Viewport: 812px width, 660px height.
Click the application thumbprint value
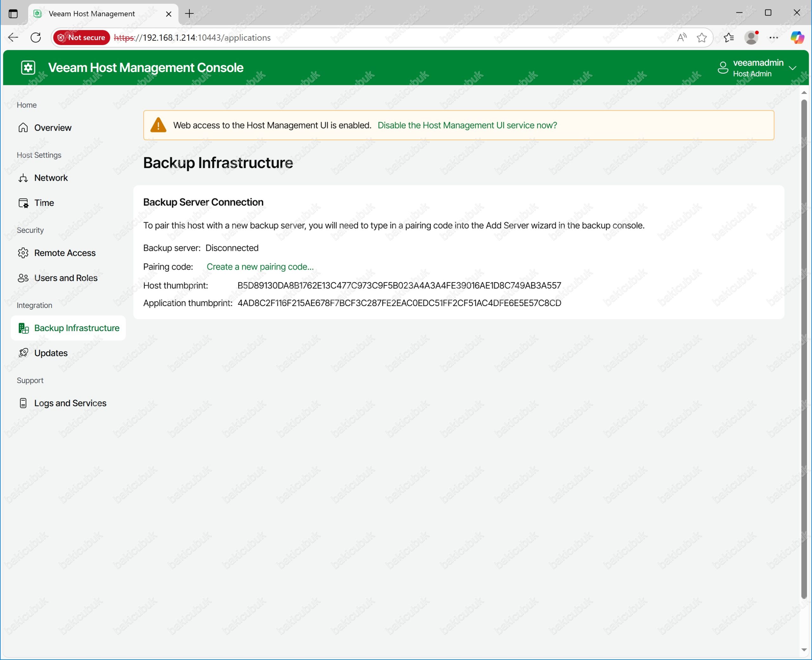coord(399,304)
